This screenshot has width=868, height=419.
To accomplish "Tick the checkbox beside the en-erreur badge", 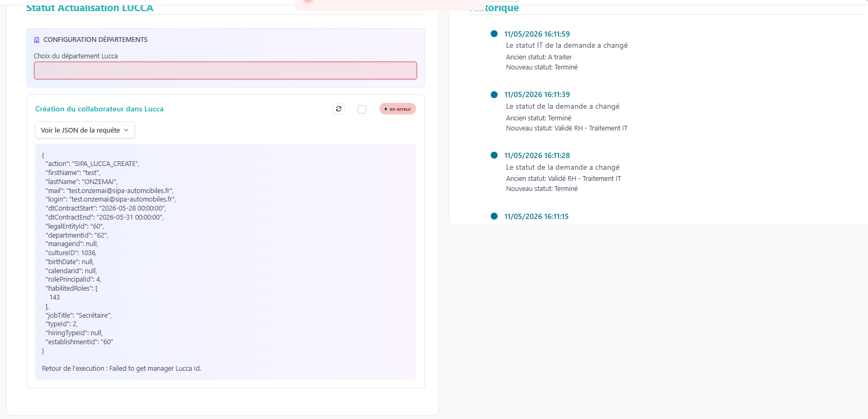I will tap(362, 109).
